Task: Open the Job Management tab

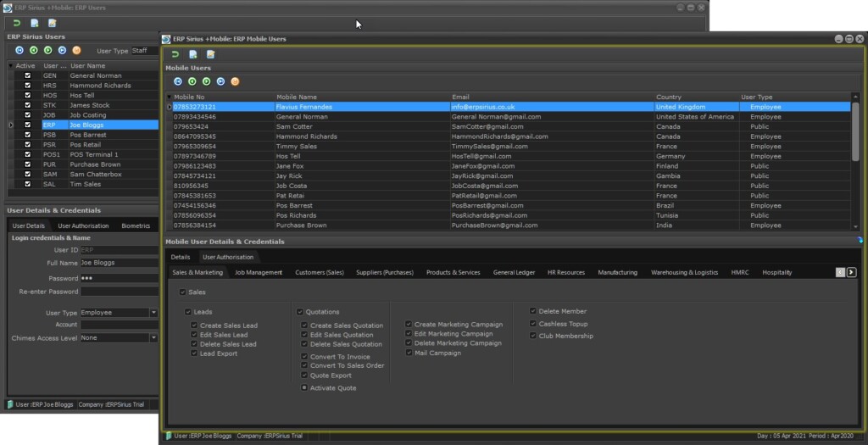Action: tap(259, 272)
